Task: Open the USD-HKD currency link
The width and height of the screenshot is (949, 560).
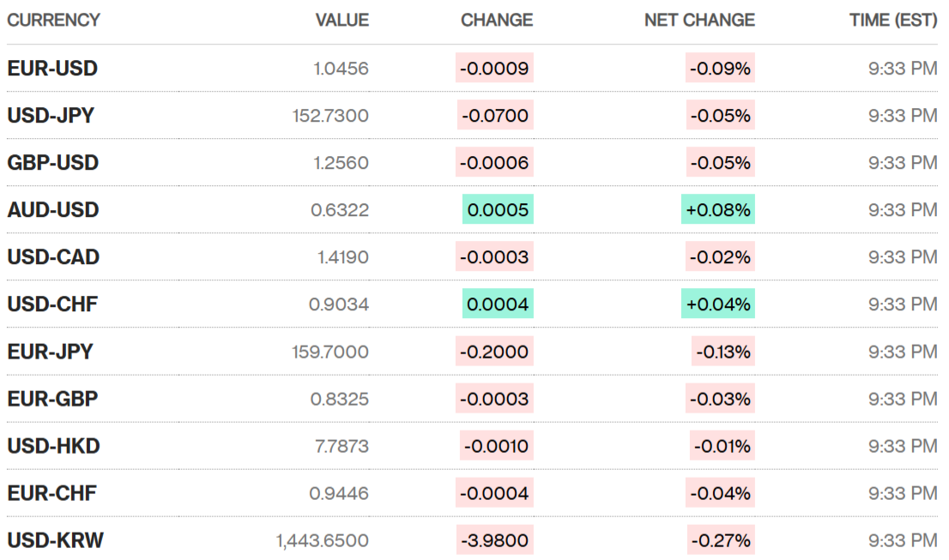Action: [53, 446]
